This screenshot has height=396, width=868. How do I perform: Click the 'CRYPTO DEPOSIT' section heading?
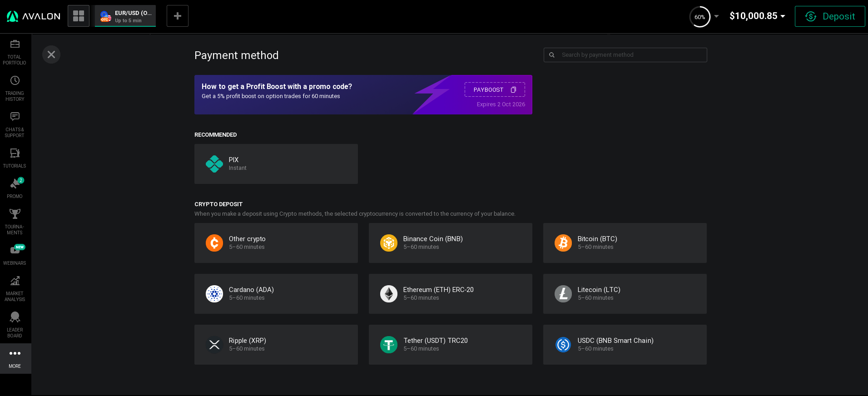coord(218,204)
